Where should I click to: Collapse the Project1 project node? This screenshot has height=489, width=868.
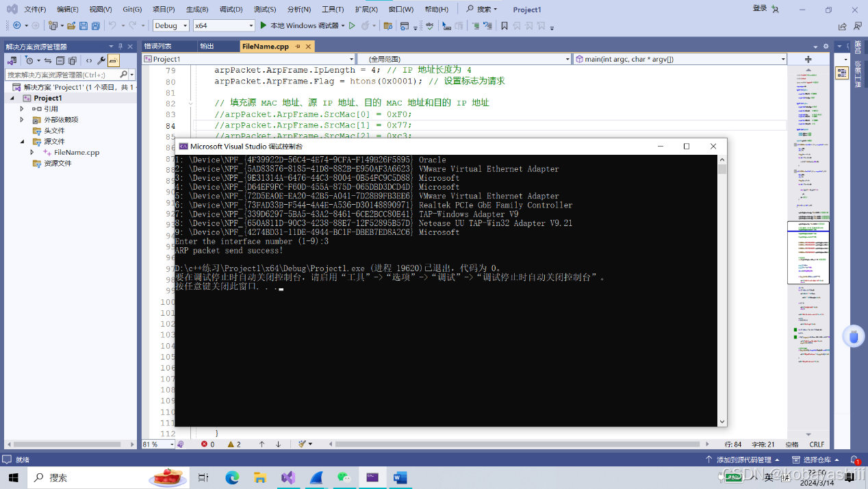point(12,98)
